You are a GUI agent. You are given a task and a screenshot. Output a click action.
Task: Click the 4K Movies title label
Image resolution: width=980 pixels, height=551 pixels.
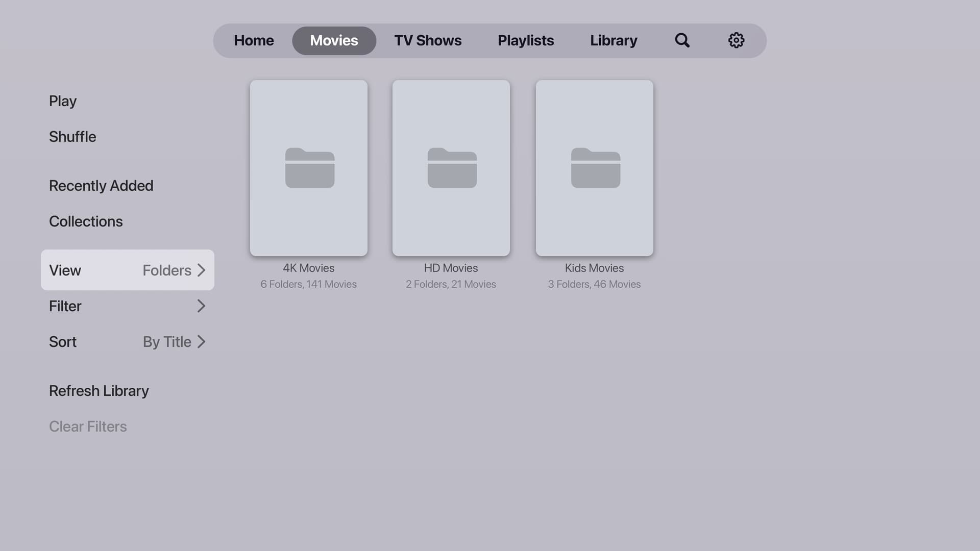coord(309,268)
